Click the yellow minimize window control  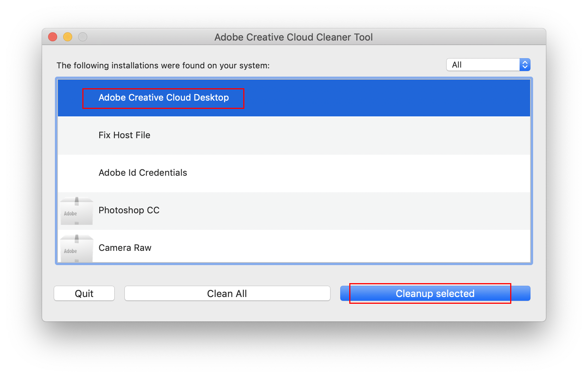68,37
